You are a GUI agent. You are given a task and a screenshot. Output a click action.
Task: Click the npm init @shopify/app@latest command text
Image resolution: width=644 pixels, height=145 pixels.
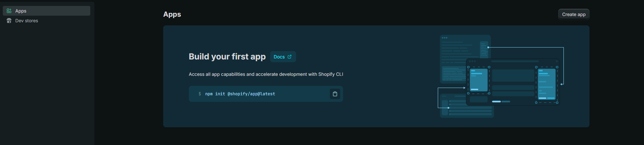(x=240, y=94)
